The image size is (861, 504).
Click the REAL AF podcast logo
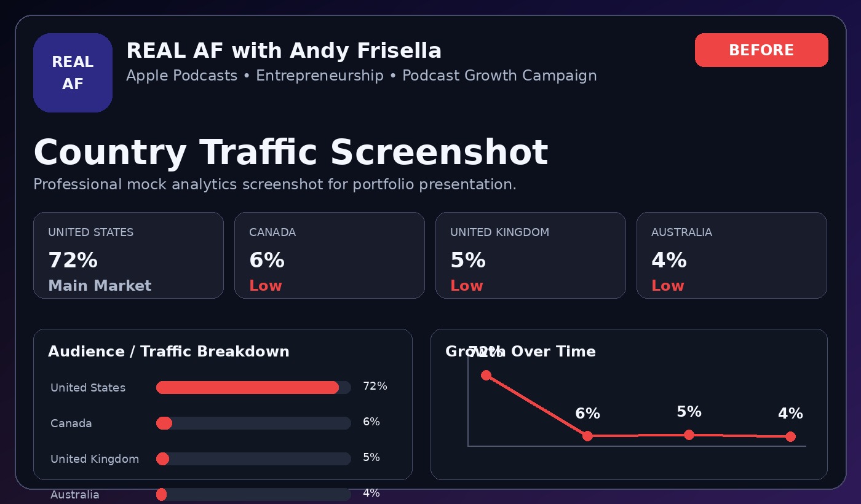click(x=73, y=73)
